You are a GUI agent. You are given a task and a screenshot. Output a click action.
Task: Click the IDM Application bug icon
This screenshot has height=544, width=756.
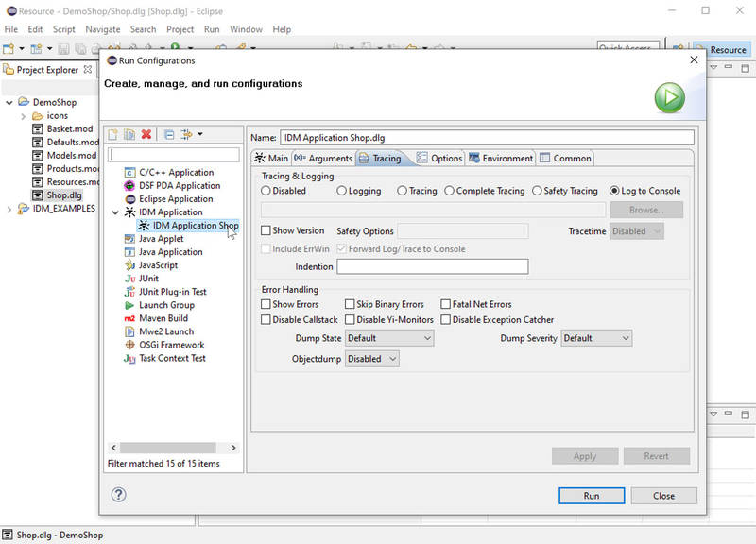coord(129,212)
